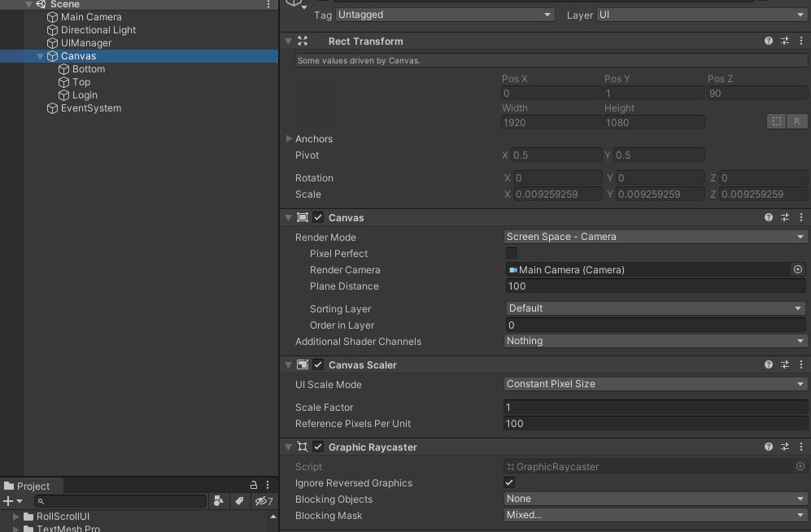Open Canvas Scaler three-dot menu
Viewport: 811px width, 532px height.
(x=801, y=364)
